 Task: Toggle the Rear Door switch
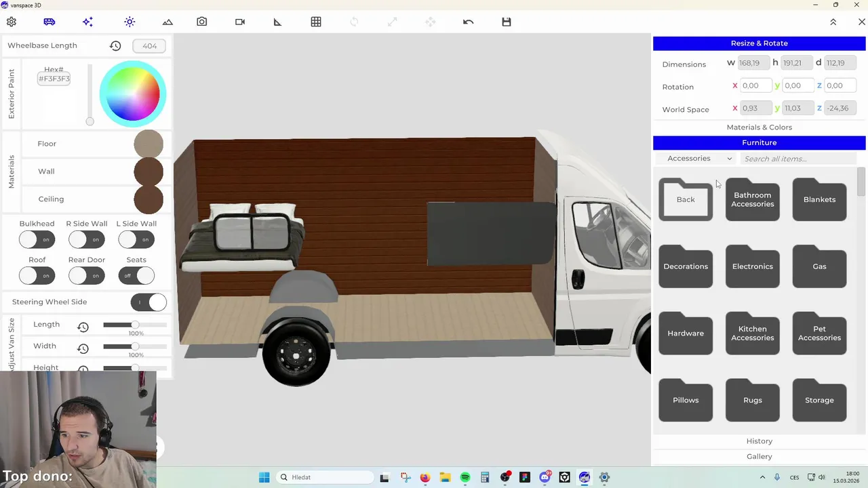click(x=87, y=276)
